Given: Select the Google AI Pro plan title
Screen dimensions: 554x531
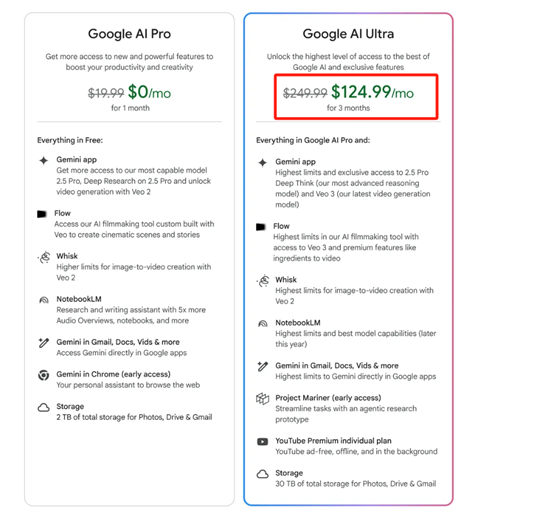Looking at the screenshot, I should click(129, 34).
